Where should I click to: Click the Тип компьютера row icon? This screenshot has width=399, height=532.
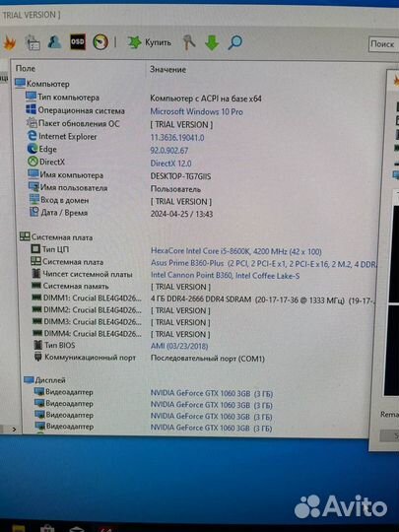(x=31, y=97)
